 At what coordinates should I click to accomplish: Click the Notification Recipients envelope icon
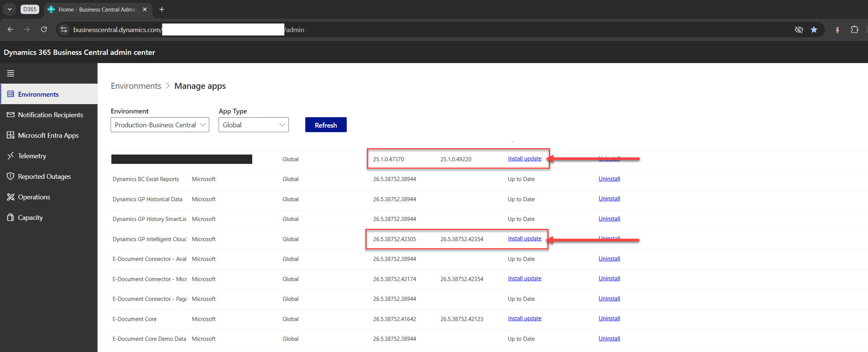[10, 115]
